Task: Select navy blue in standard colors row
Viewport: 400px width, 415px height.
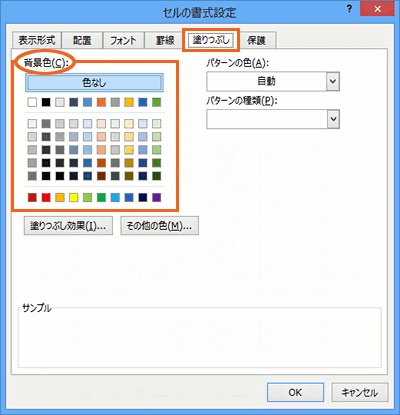Action: click(x=143, y=197)
